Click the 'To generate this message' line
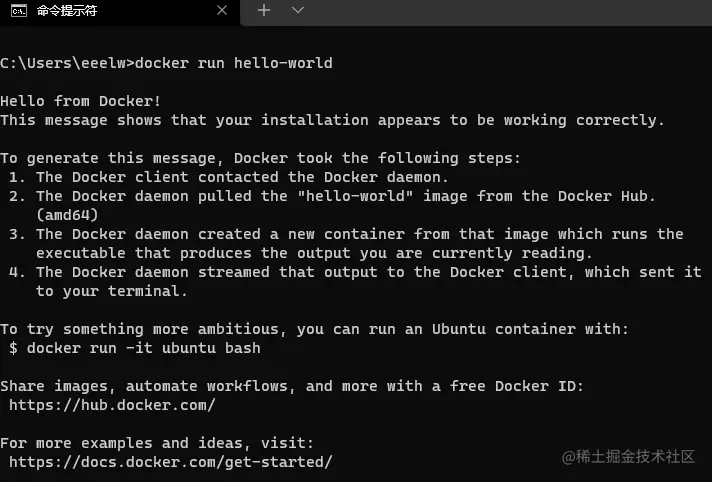This screenshot has width=712, height=482. 260,158
